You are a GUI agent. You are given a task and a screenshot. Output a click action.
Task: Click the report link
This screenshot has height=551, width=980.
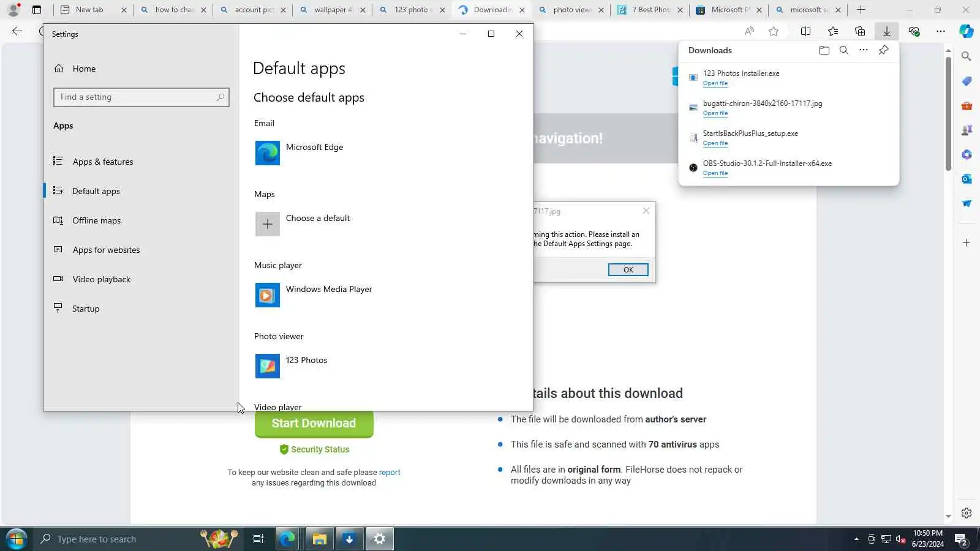[x=390, y=473]
